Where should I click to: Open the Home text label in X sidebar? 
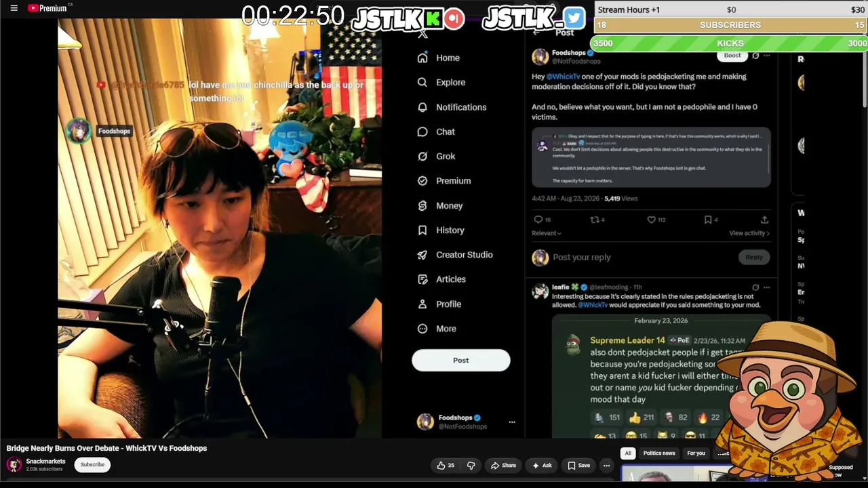448,58
